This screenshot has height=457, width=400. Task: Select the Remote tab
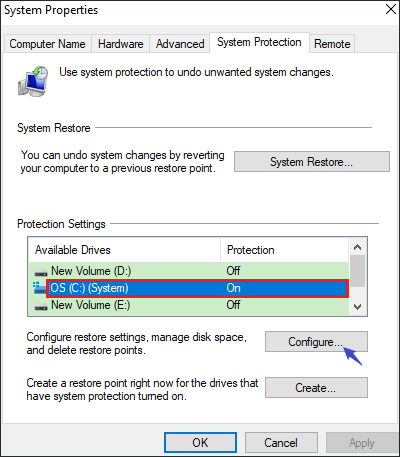pos(332,44)
